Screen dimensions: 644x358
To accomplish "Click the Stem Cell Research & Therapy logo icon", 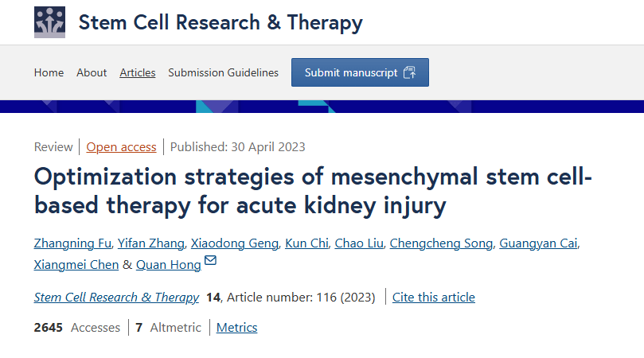I will click(x=49, y=22).
